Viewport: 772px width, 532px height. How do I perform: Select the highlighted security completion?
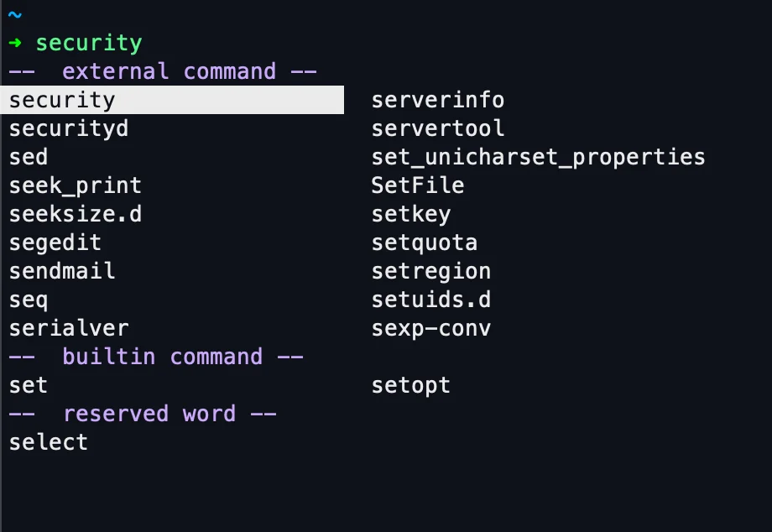tap(63, 101)
